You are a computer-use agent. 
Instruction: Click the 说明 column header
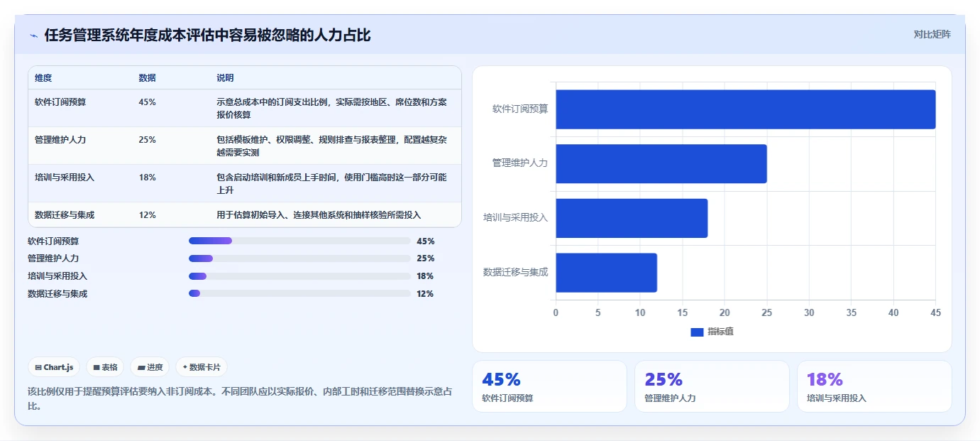[226, 77]
